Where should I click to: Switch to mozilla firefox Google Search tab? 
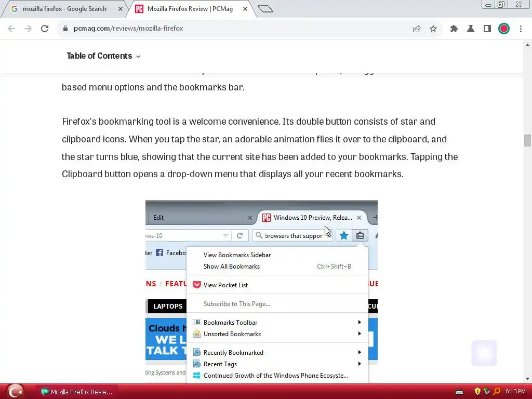(64, 9)
